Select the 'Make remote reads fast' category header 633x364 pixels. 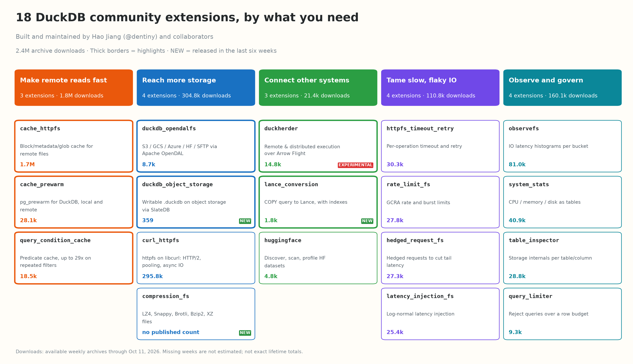point(74,88)
